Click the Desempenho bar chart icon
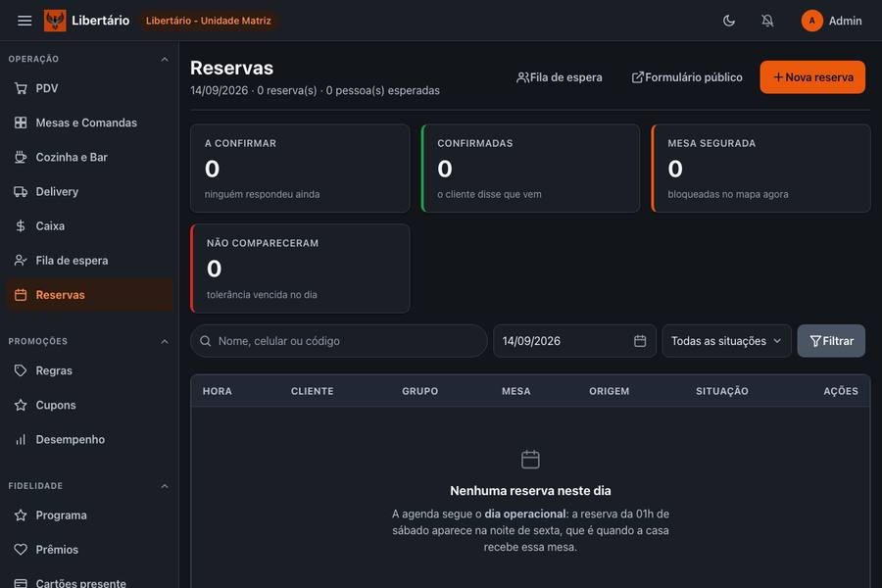 21,439
